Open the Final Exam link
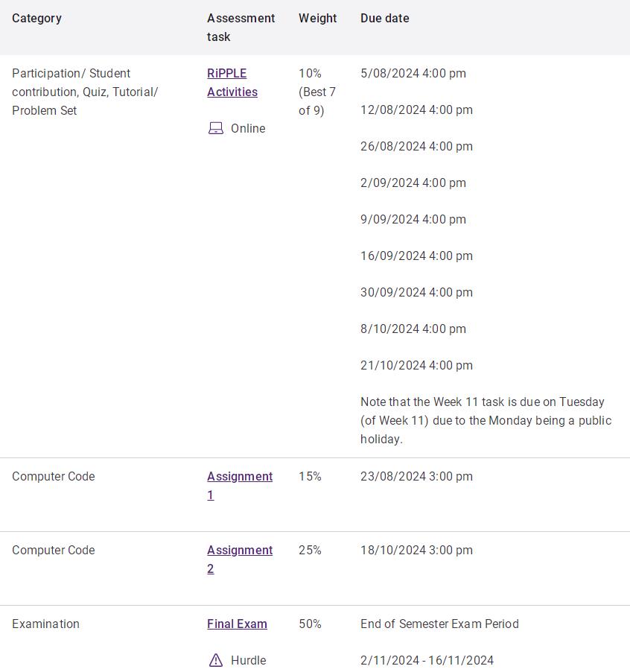Image resolution: width=630 pixels, height=672 pixels. pyautogui.click(x=237, y=624)
